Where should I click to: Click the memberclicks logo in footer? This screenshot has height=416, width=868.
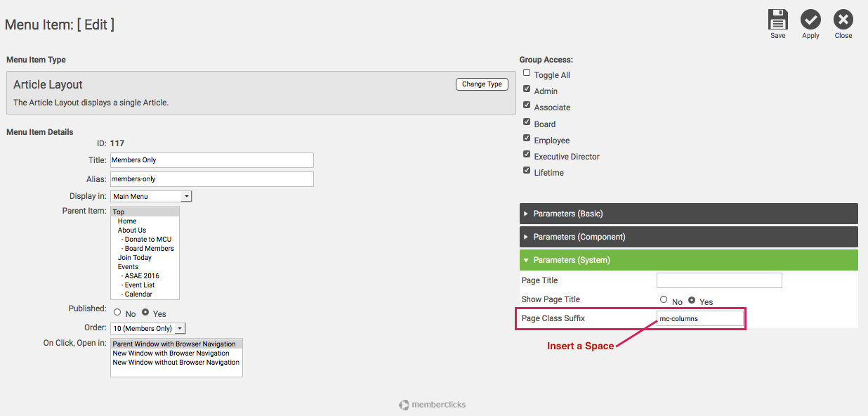click(433, 405)
